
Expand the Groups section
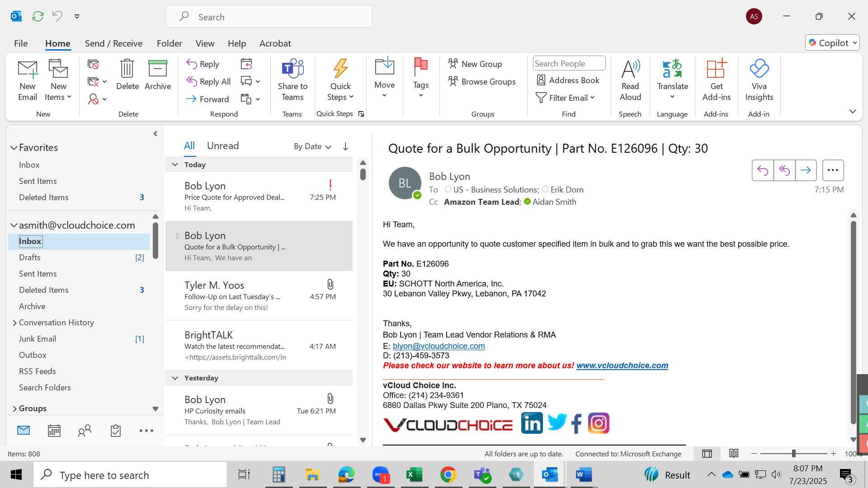14,408
